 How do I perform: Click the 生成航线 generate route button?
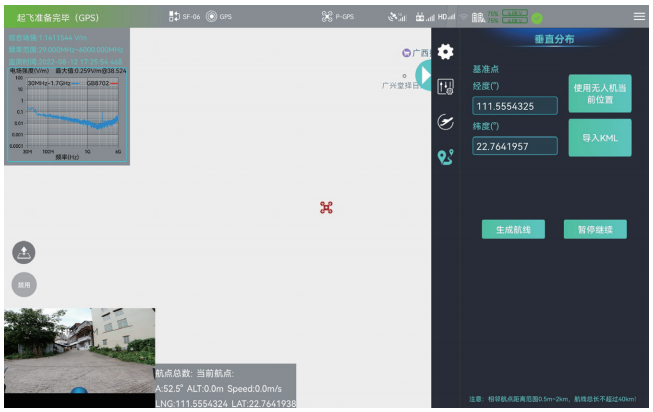(x=513, y=229)
